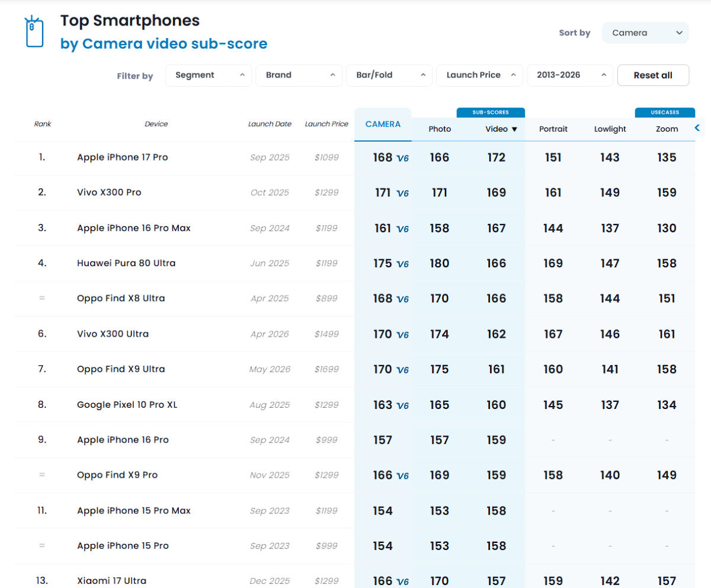Click the 'by Camera video sub-score' subtitle
This screenshot has height=588, width=711.
click(164, 44)
